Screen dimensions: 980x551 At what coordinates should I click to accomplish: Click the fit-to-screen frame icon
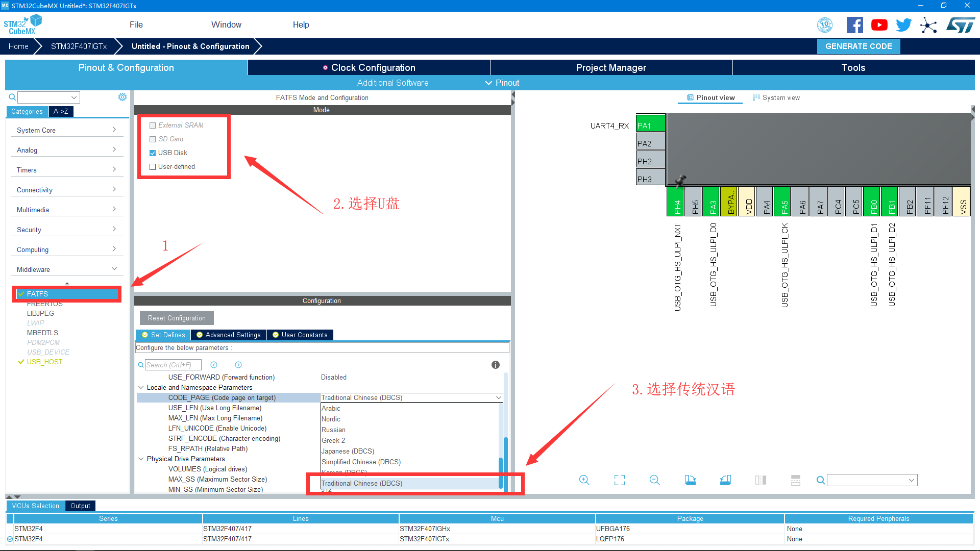click(620, 480)
